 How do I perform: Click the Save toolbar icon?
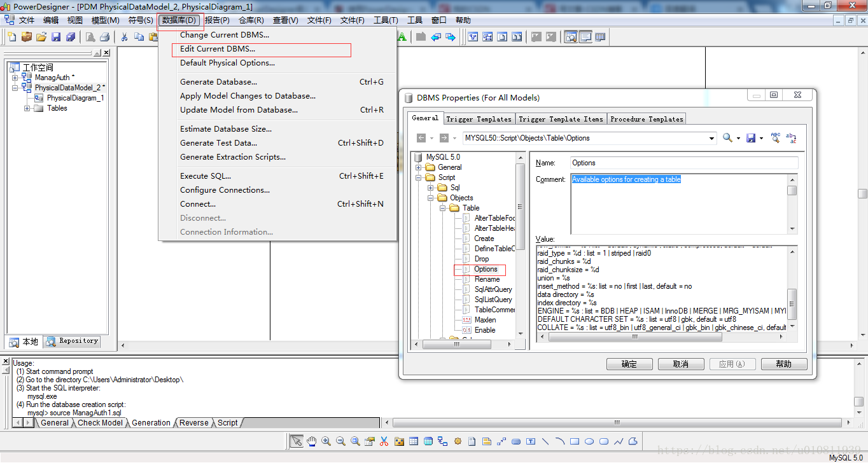56,37
